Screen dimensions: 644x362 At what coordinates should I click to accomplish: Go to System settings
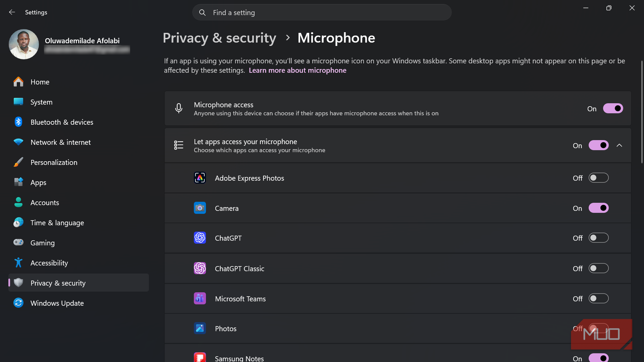click(x=78, y=102)
